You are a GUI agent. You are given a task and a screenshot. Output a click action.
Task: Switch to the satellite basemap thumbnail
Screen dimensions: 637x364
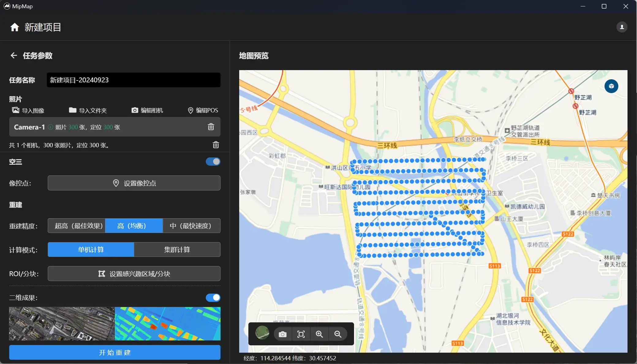(262, 333)
